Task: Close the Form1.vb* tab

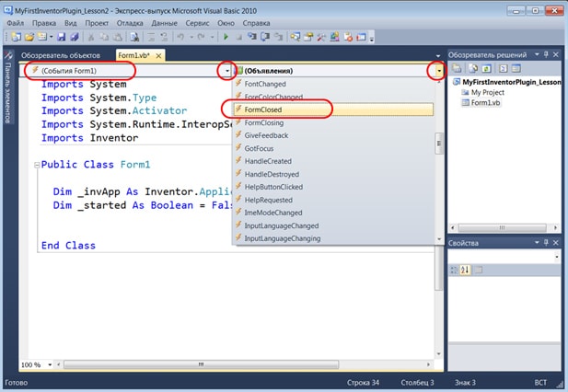Action: [x=158, y=56]
